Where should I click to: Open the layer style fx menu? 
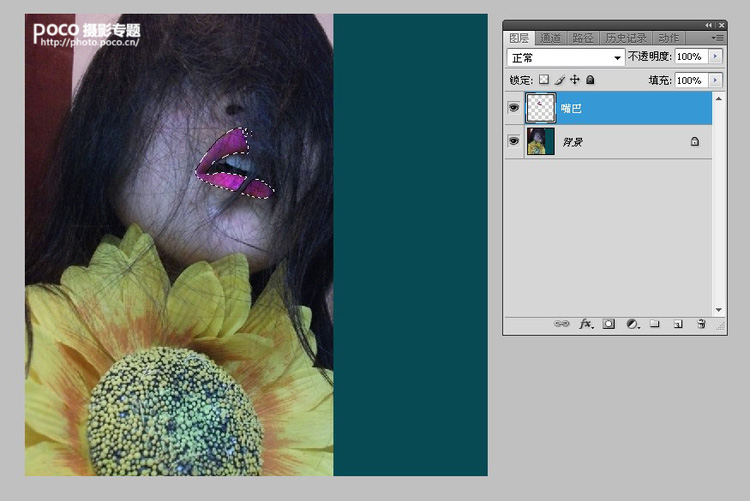click(586, 324)
